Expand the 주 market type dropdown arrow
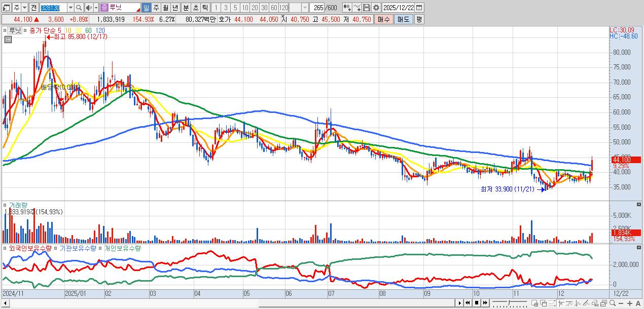The image size is (644, 309). (x=24, y=8)
